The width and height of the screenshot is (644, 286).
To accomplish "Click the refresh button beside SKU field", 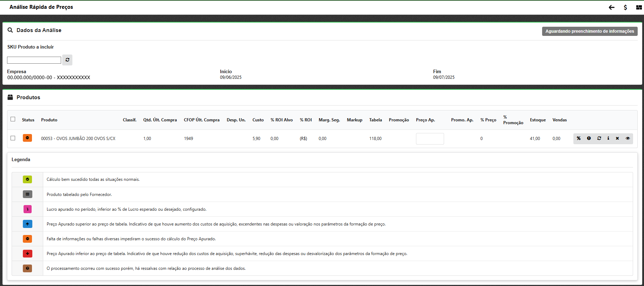I will (x=67, y=60).
